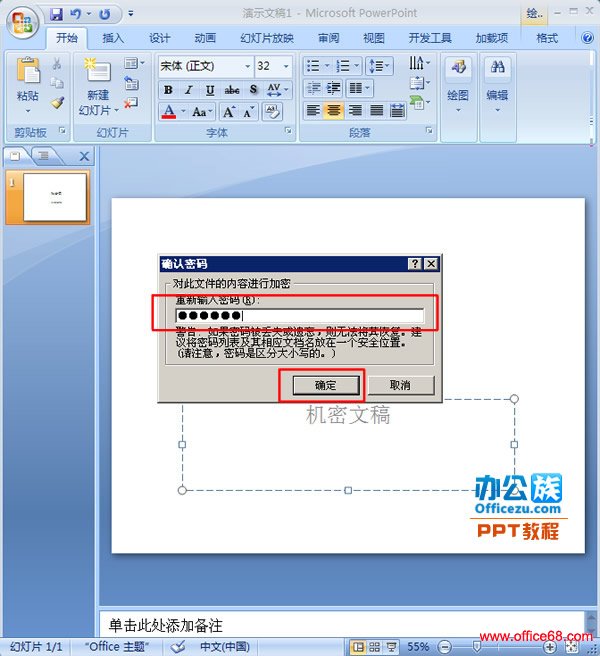Delete slide using the red X icon
Screen dimensions: 600x656
131,103
